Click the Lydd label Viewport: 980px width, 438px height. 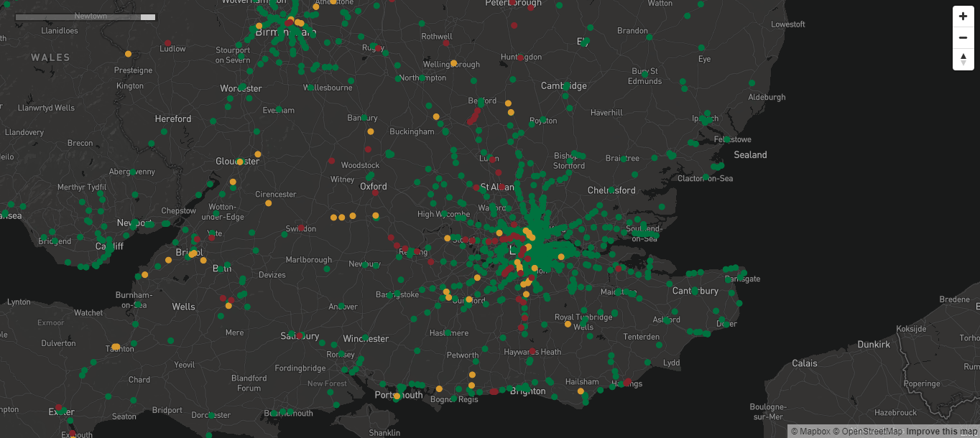click(671, 363)
